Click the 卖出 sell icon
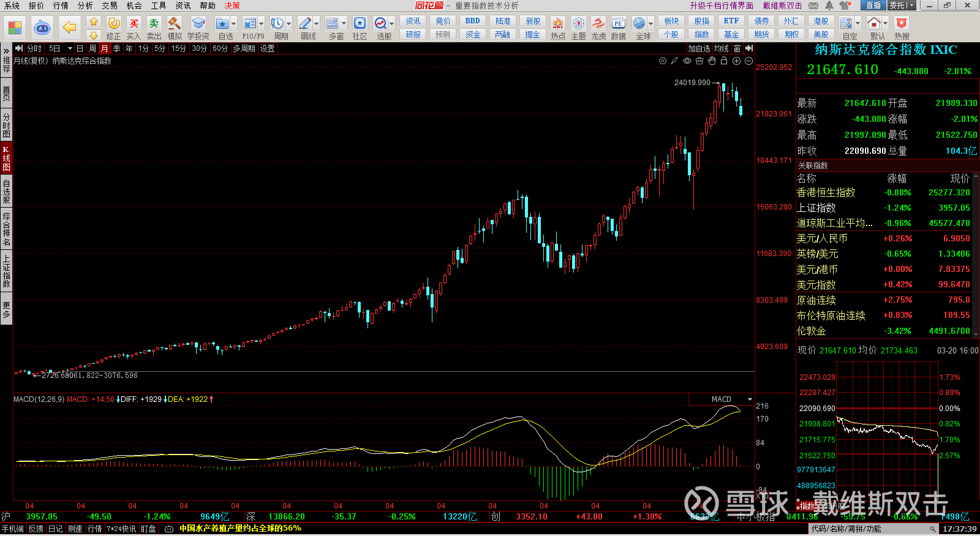The image size is (980, 536). pyautogui.click(x=154, y=23)
